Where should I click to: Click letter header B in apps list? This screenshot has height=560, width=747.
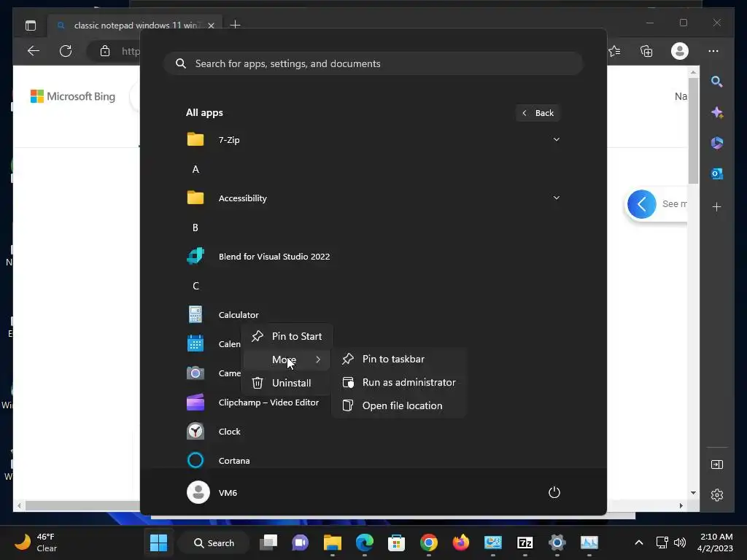click(196, 227)
